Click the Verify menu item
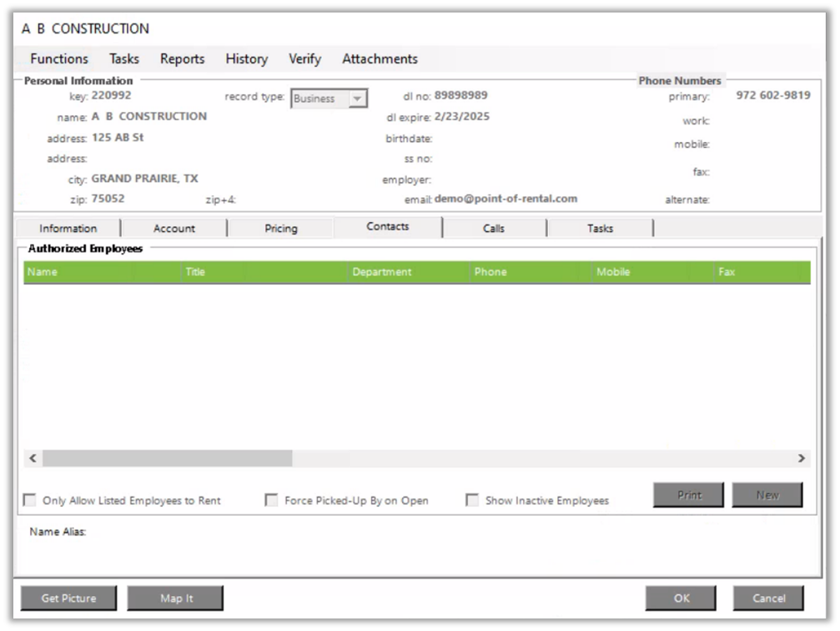Viewport: 840px width, 631px height. (304, 59)
